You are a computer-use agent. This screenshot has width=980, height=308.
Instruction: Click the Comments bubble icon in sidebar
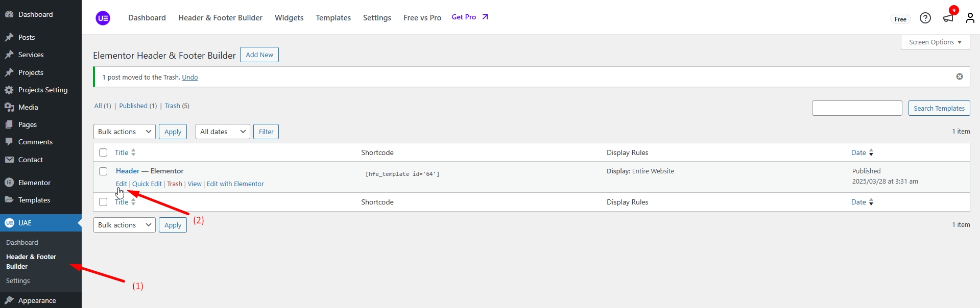coord(9,142)
